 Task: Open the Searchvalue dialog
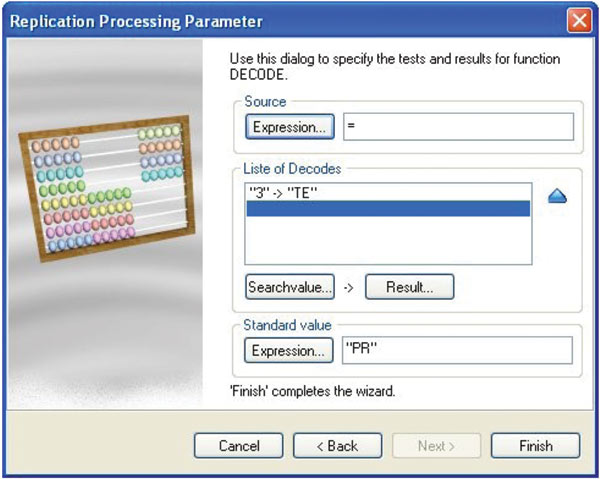pos(290,287)
